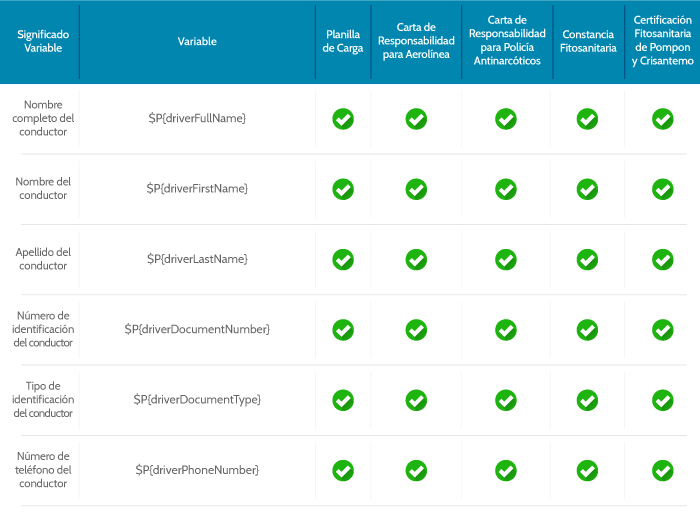Click driverPhoneNumber checkmark under Policía Antinarcóticos
This screenshot has height=512, width=700.
(506, 470)
